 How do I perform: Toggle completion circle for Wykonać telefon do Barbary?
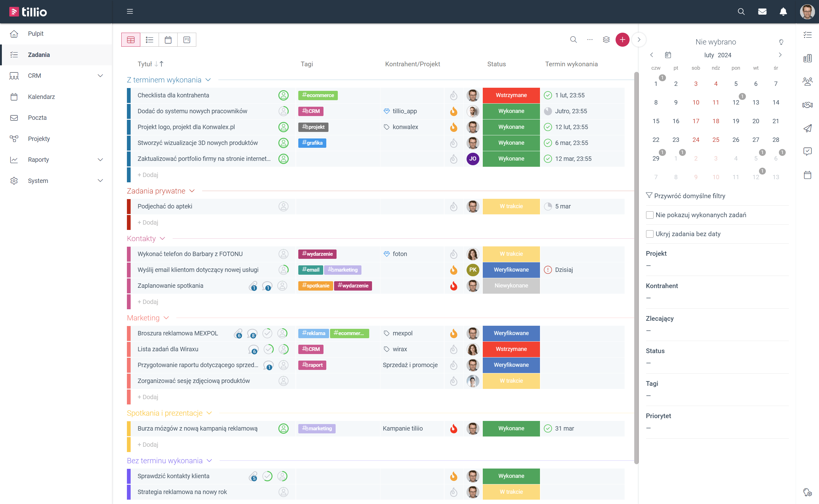[x=283, y=254]
